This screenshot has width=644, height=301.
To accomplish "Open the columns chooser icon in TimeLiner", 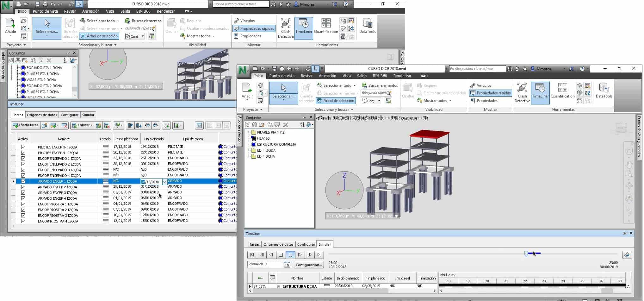I will click(178, 125).
